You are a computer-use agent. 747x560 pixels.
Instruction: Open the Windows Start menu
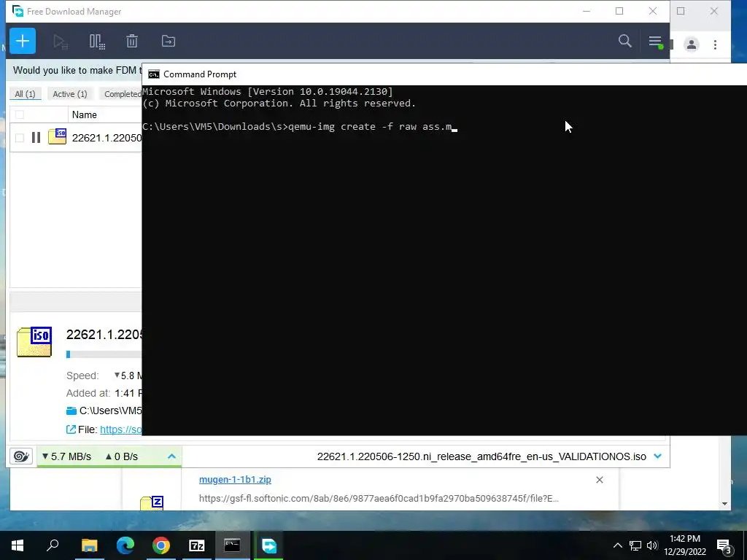point(18,545)
